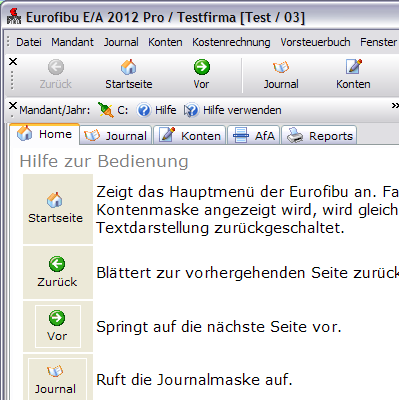Open the Datei menu
Viewport: 399px width, 400px height.
tap(29, 42)
